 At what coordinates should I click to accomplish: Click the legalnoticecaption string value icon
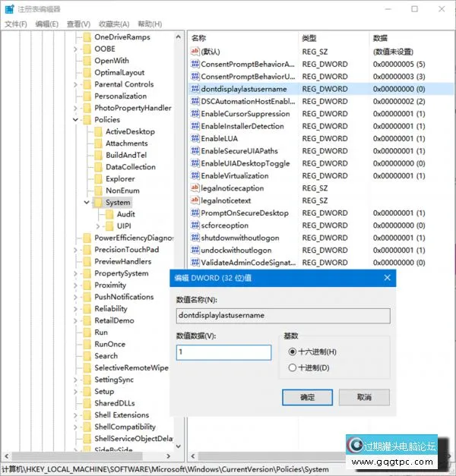[x=195, y=188]
